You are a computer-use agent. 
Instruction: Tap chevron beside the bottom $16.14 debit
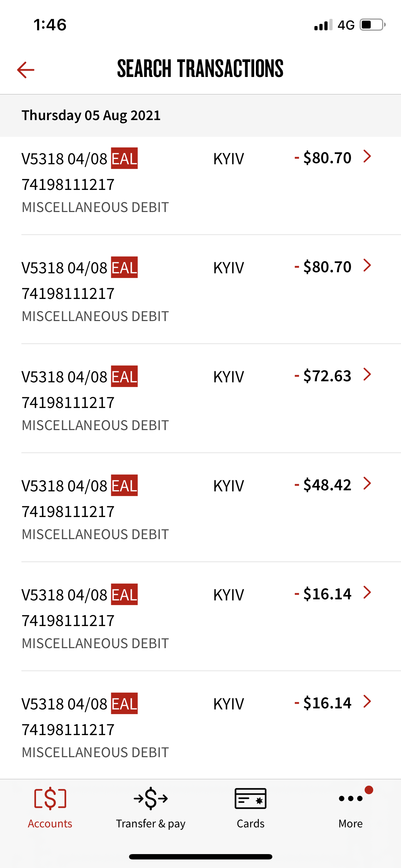[x=367, y=702]
